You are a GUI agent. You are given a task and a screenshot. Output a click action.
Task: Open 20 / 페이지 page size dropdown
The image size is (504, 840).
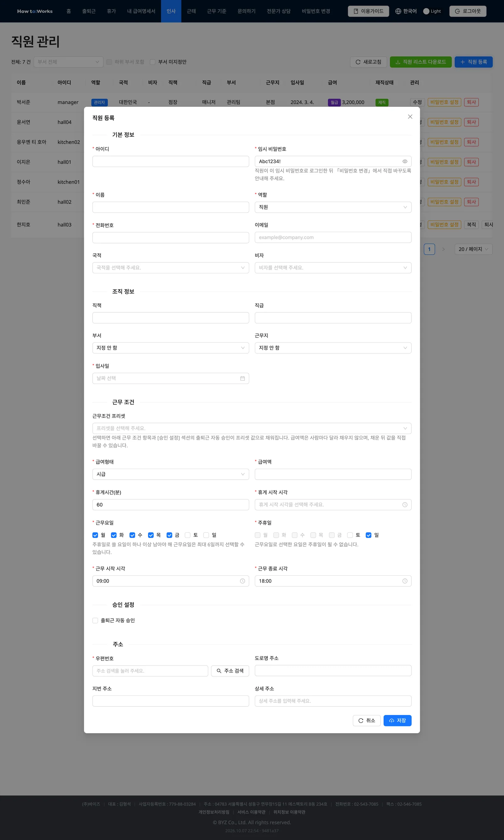point(473,249)
